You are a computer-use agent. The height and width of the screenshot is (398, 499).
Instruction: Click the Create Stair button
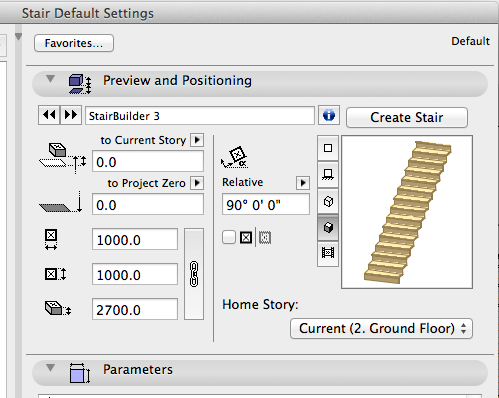pos(407,117)
